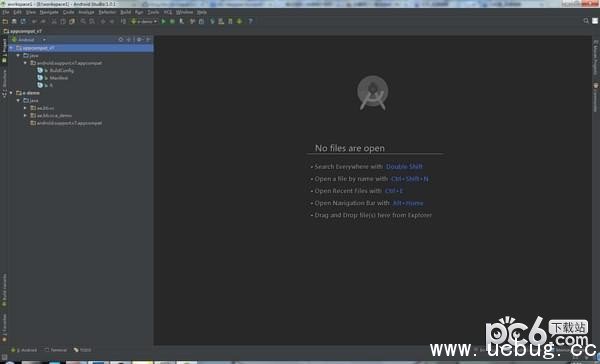Expand the first package under demo java

click(x=26, y=108)
